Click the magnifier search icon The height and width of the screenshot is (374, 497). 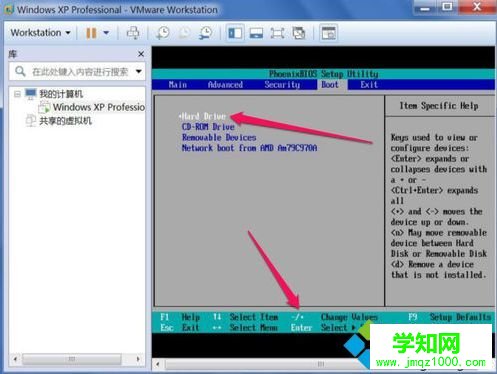coord(20,71)
